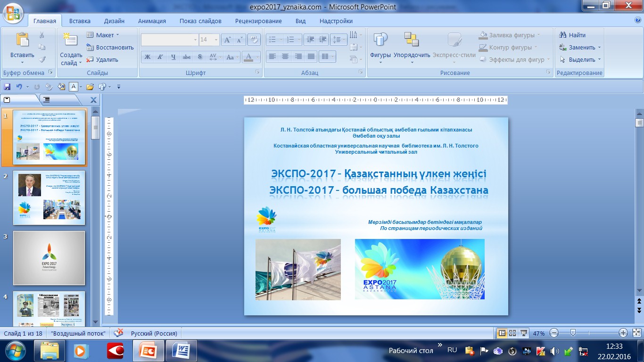Select slide 2 thumbnail
This screenshot has width=644, height=362.
[x=49, y=197]
